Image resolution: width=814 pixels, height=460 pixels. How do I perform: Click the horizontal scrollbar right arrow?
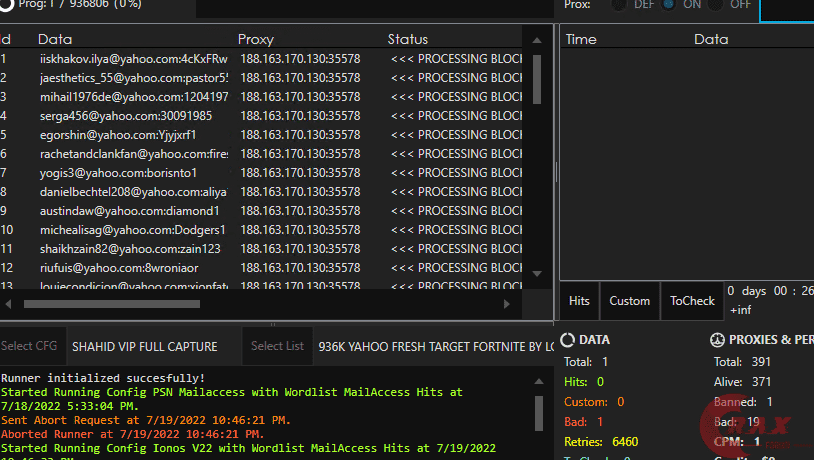pyautogui.click(x=512, y=303)
